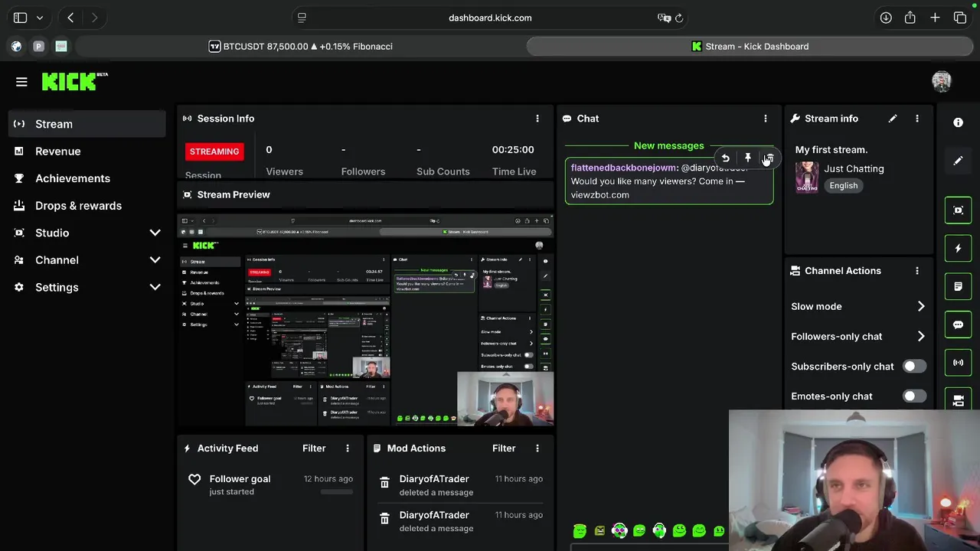The image size is (980, 551).
Task: Click the English language tag
Action: coord(843,186)
